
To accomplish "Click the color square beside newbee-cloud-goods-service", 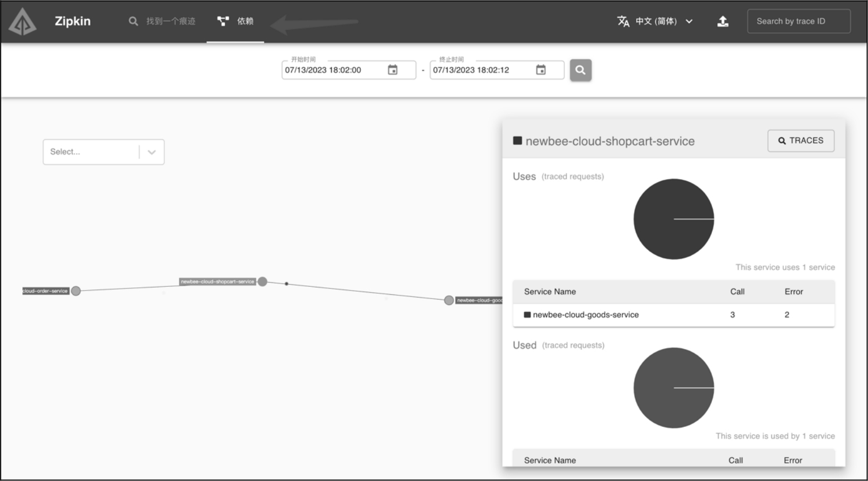I will coord(527,314).
